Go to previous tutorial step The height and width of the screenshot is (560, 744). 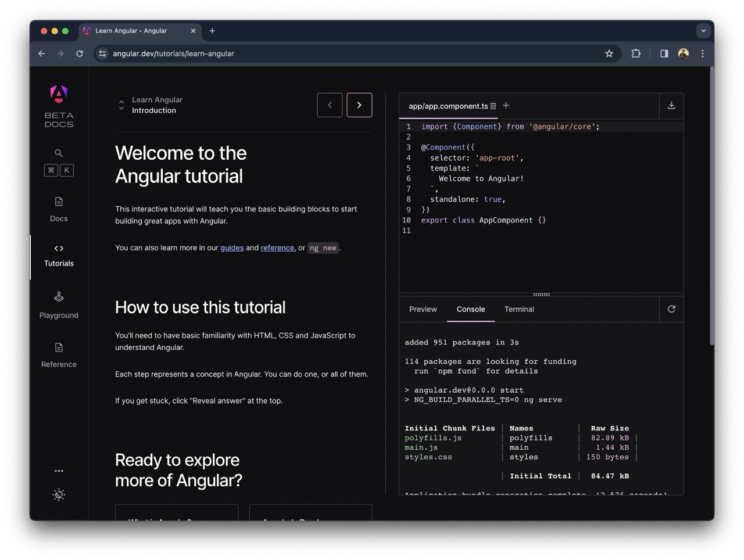330,105
